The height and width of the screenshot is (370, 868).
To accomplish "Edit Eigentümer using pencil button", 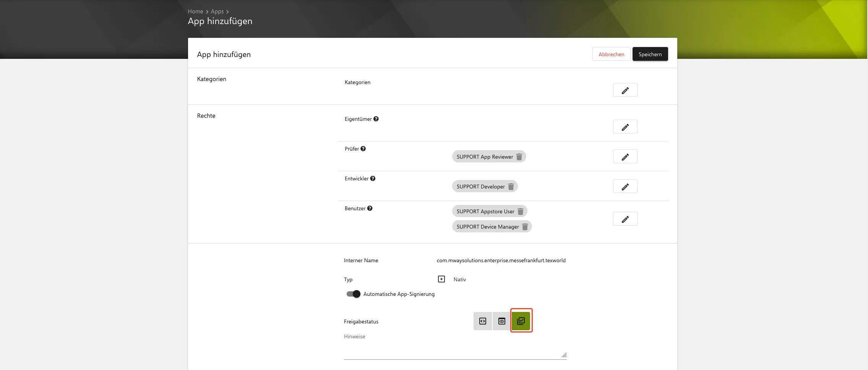I will (x=625, y=127).
